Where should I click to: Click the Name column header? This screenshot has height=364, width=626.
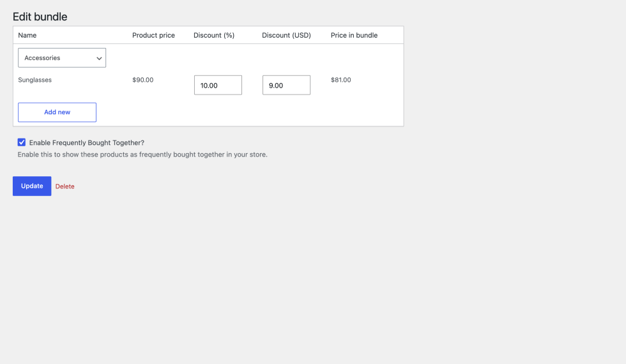27,35
